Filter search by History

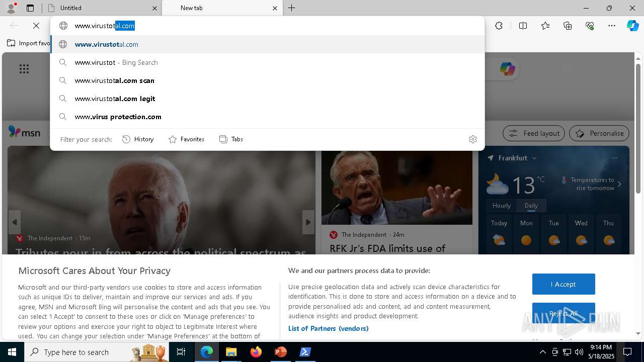pyautogui.click(x=138, y=139)
